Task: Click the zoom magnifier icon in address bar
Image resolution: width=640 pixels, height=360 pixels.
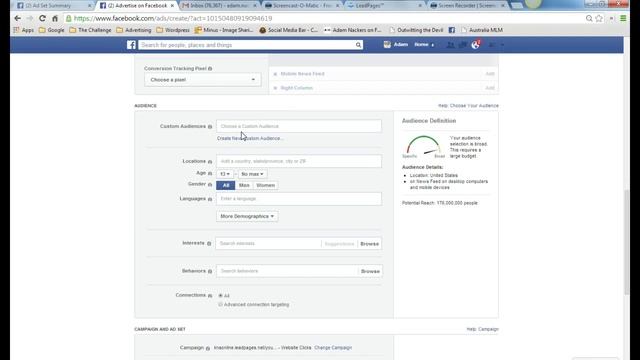Action: 589,18
